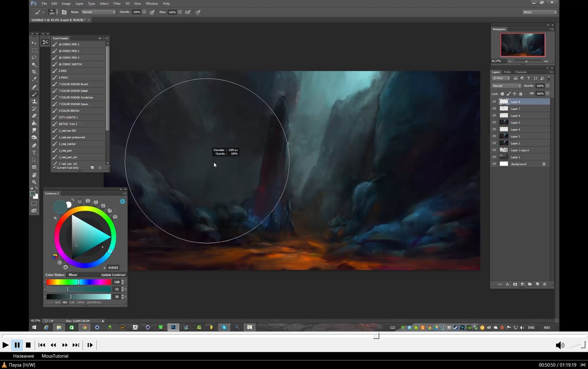Screen dimensions: 588x369
Task: Open the blend Mode dropdown showing Normal
Action: pos(506,86)
